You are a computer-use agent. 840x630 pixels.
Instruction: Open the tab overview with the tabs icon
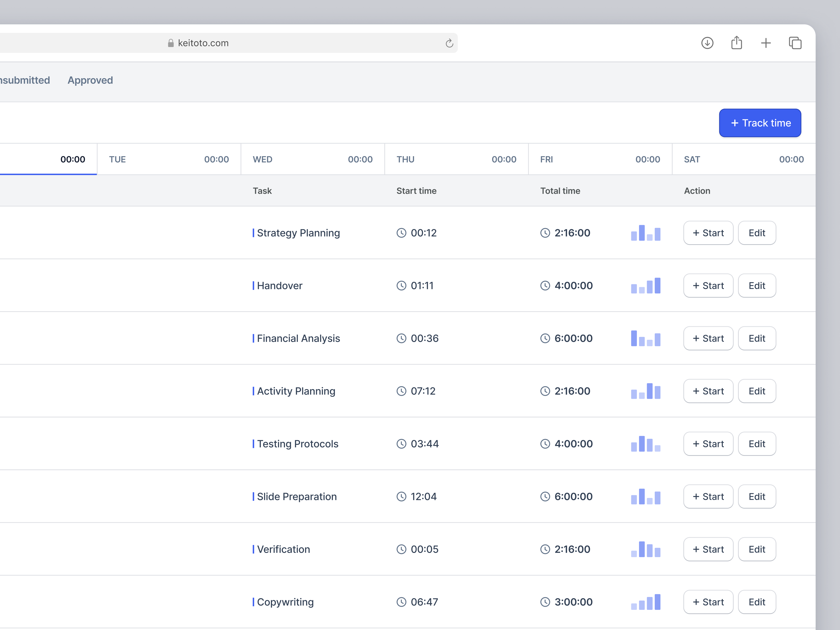tap(795, 43)
